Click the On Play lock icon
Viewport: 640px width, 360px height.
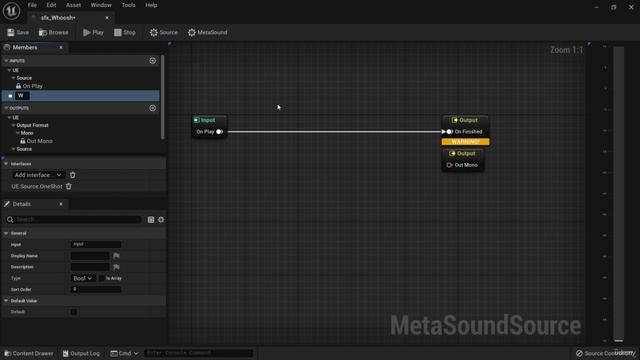pyautogui.click(x=18, y=86)
